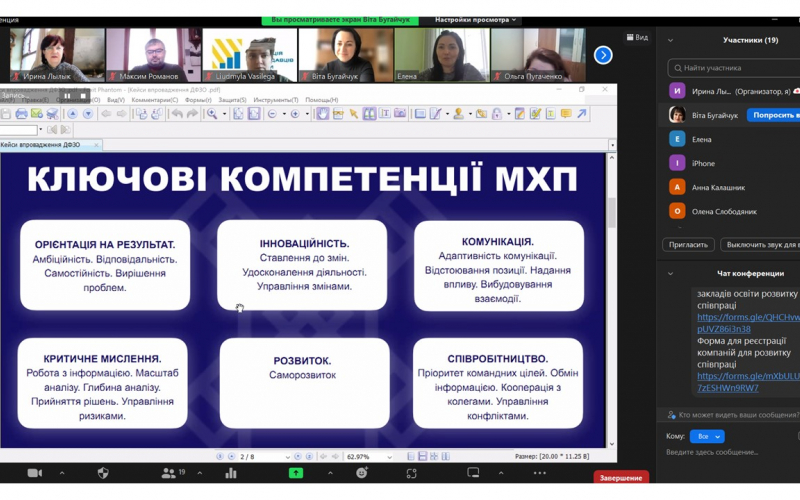This screenshot has width=800, height=500.
Task: Click the Zoom apps icon in bottom bar
Action: pyautogui.click(x=412, y=473)
